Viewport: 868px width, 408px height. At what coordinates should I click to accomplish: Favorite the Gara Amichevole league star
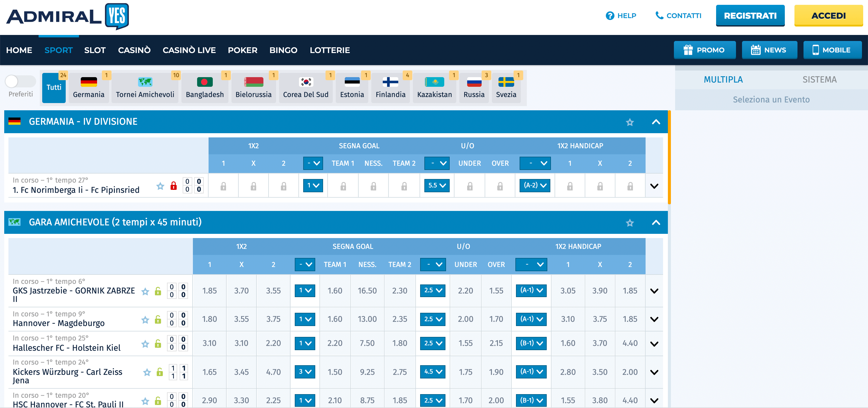pyautogui.click(x=629, y=223)
